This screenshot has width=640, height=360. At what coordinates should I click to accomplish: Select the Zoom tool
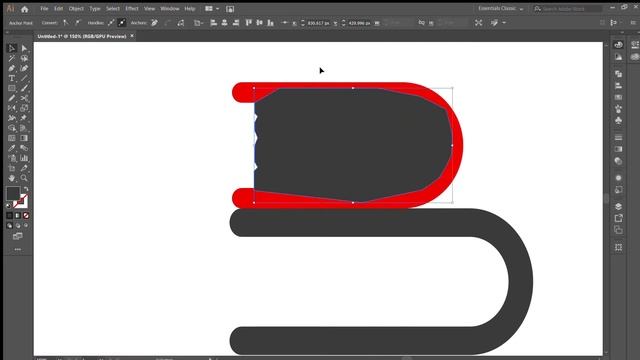pos(24,178)
